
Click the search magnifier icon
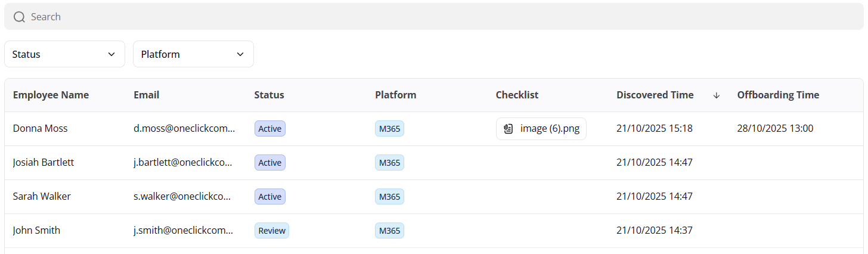19,17
